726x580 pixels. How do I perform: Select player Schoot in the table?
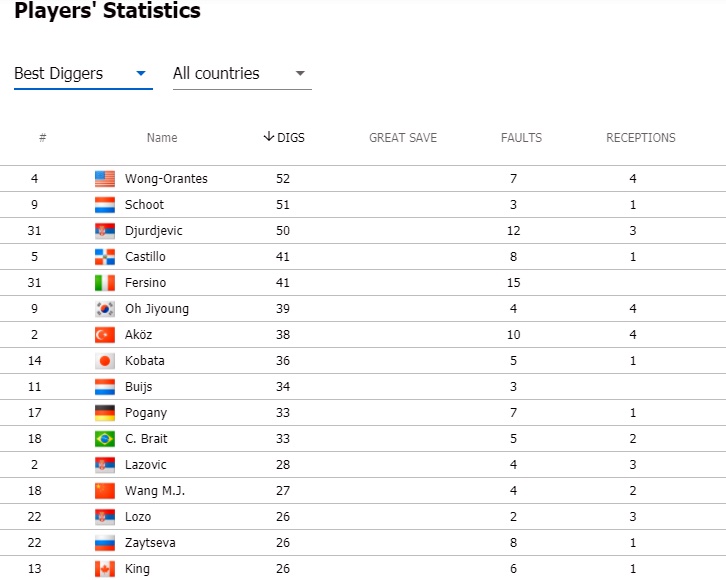pyautogui.click(x=144, y=205)
